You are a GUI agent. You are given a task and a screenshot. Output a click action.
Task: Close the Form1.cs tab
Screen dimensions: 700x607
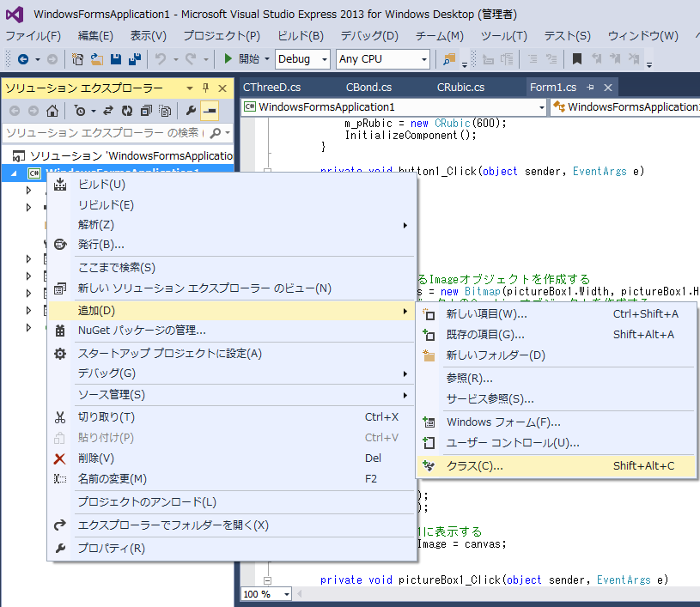tap(608, 88)
